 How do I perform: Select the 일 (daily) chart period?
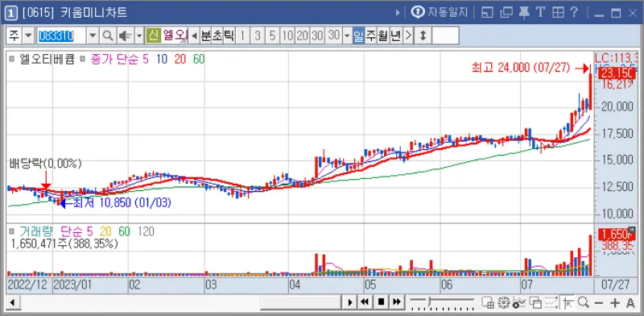(358, 35)
